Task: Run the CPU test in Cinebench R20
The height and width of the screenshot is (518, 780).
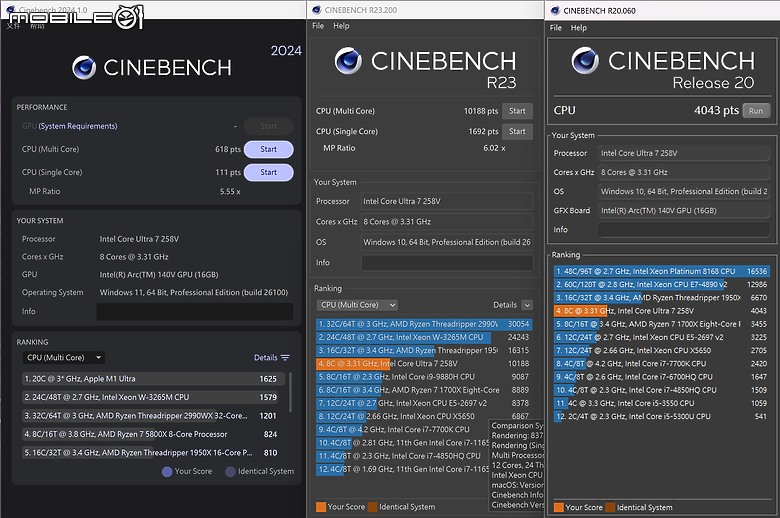Action: click(756, 111)
